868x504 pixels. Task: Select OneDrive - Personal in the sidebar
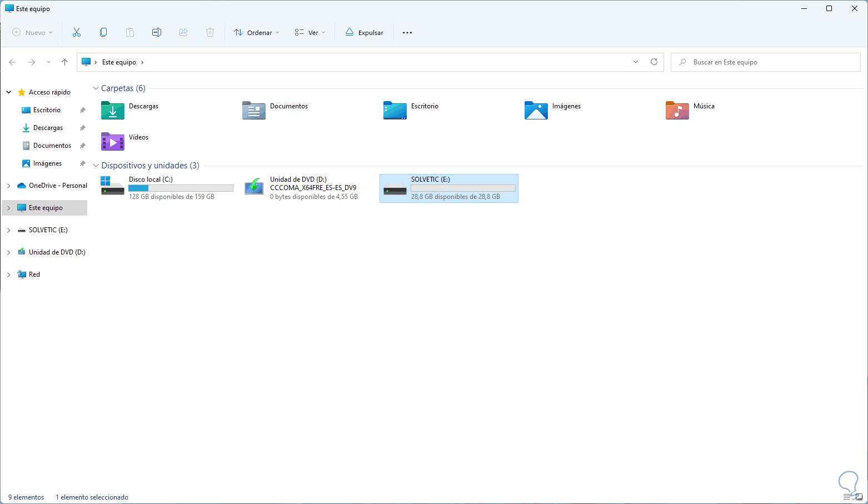click(x=58, y=186)
